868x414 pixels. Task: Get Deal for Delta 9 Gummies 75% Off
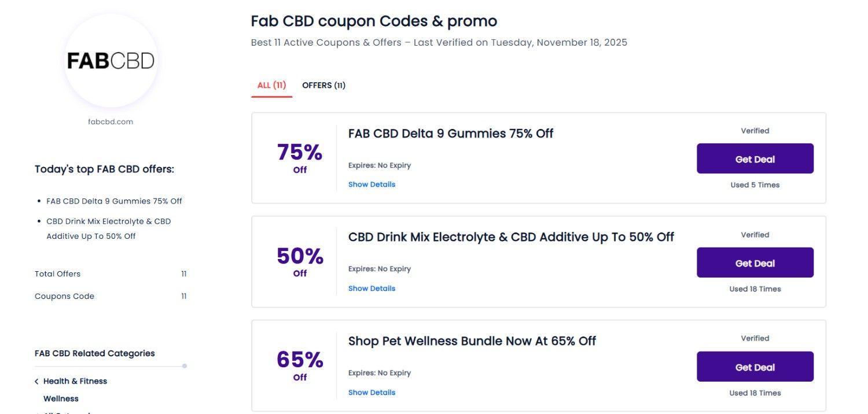point(755,159)
